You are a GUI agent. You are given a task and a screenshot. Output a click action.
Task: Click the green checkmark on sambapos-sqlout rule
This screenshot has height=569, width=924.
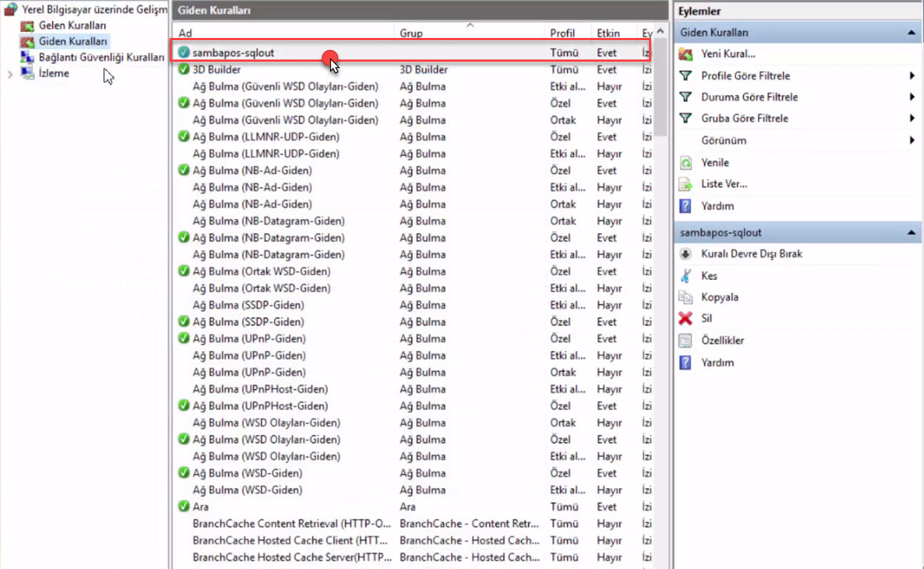click(x=183, y=53)
